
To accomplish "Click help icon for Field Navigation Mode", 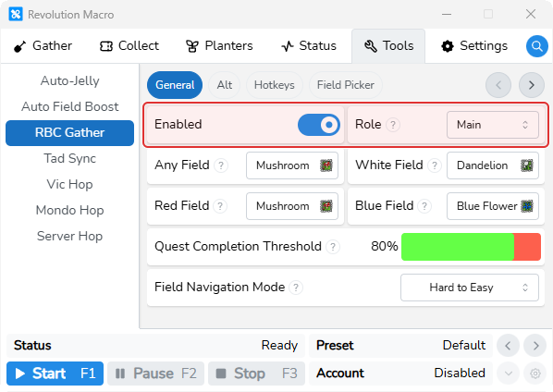I will (296, 288).
